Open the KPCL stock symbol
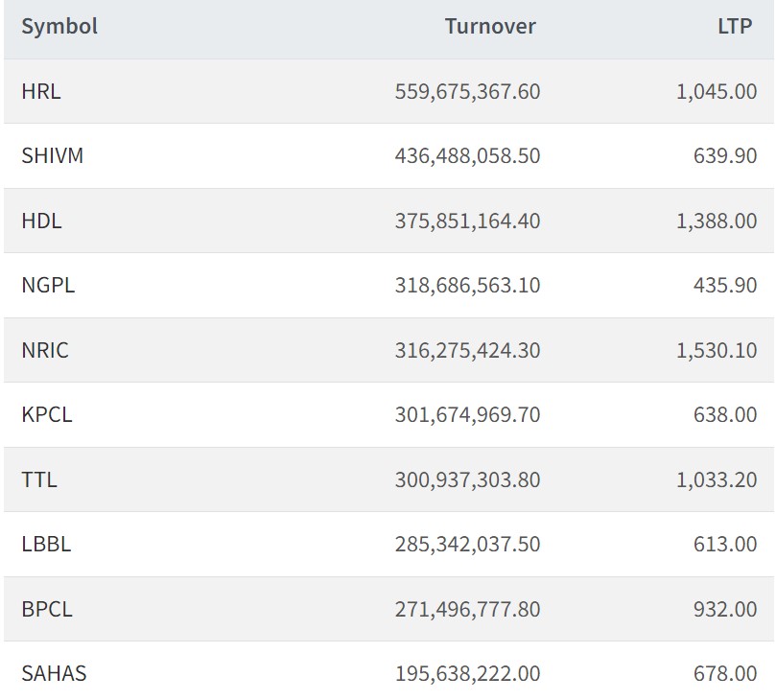The image size is (776, 700). tap(47, 415)
